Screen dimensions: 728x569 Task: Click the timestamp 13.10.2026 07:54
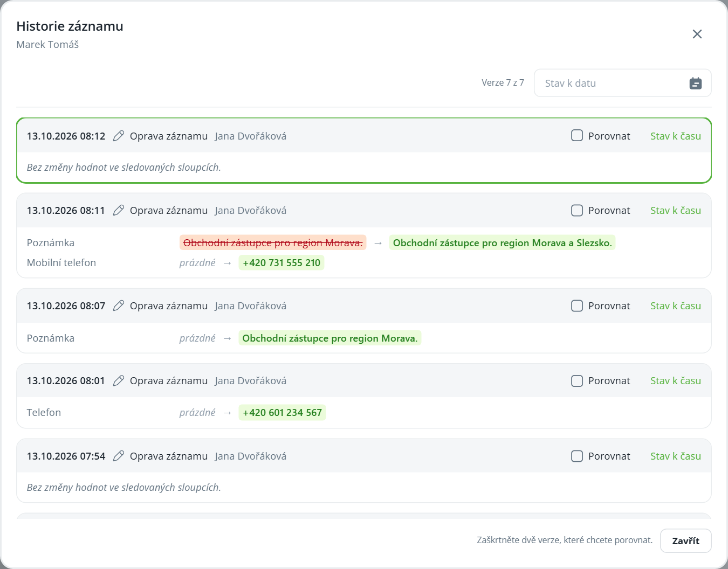[x=66, y=456]
